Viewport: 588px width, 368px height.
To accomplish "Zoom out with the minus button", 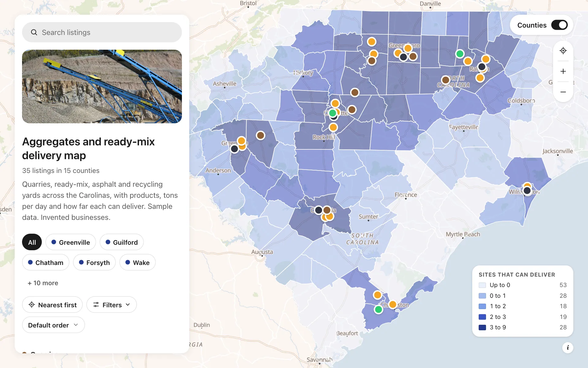I will (563, 92).
